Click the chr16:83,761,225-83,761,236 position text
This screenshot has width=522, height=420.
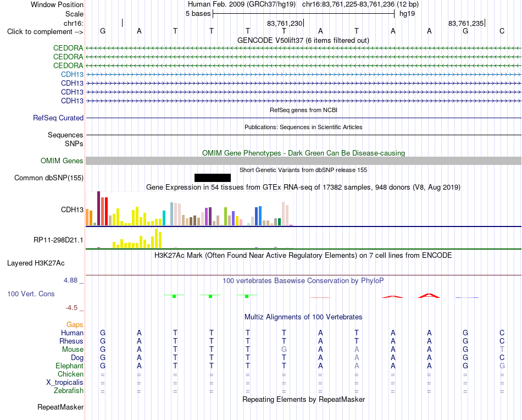(348, 4)
